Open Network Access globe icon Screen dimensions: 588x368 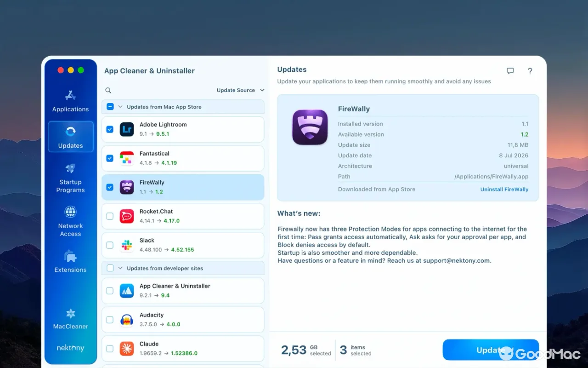click(x=70, y=212)
